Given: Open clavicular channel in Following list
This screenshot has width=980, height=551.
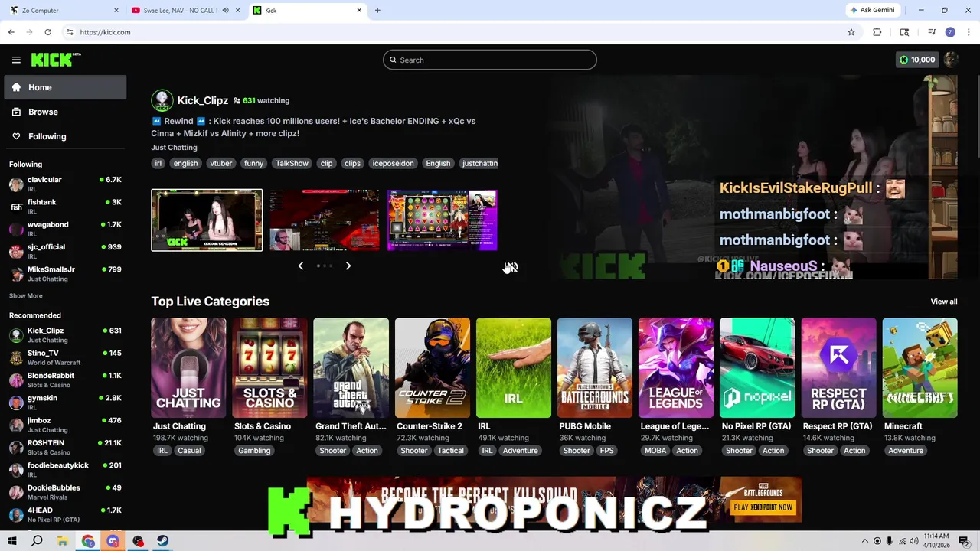Looking at the screenshot, I should (65, 184).
